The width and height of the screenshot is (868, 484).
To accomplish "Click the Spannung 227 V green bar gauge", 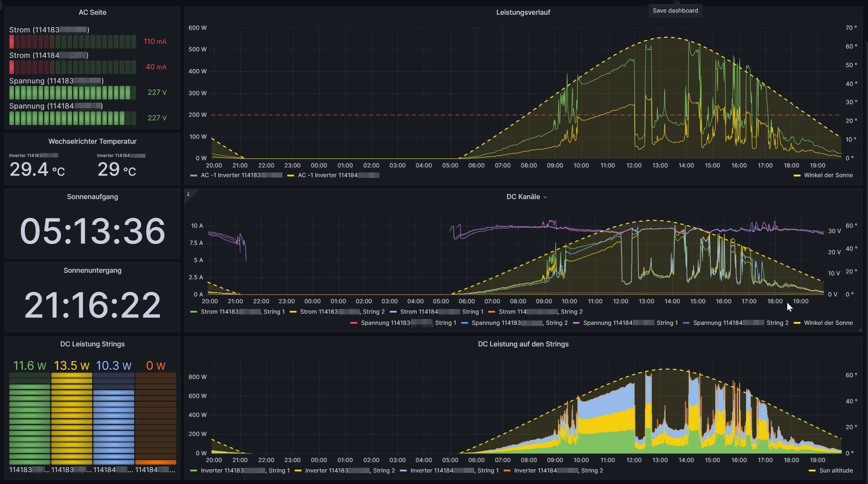I will click(x=73, y=93).
